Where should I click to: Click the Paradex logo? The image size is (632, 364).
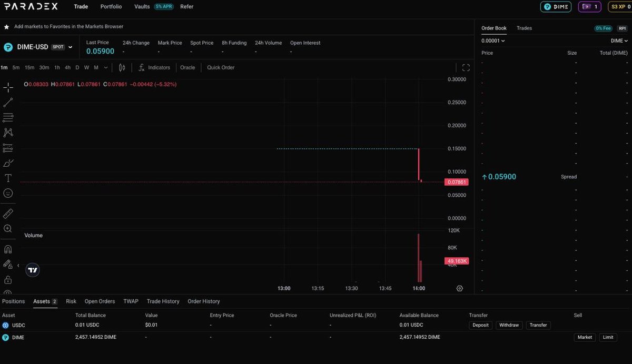32,7
